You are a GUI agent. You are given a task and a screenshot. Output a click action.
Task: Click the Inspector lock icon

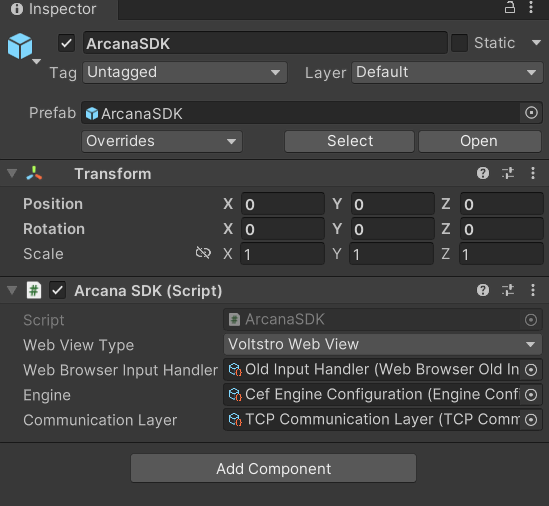(x=510, y=7)
